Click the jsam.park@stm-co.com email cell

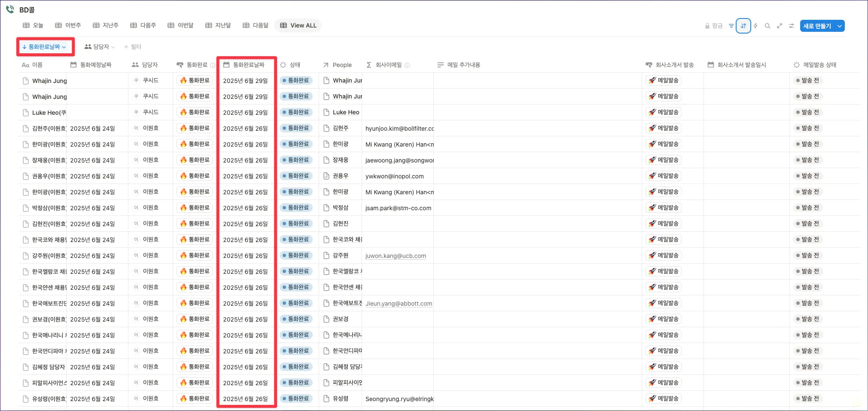398,208
